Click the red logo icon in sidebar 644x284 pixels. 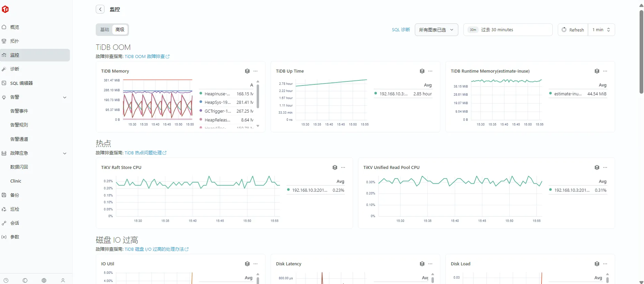pyautogui.click(x=5, y=9)
